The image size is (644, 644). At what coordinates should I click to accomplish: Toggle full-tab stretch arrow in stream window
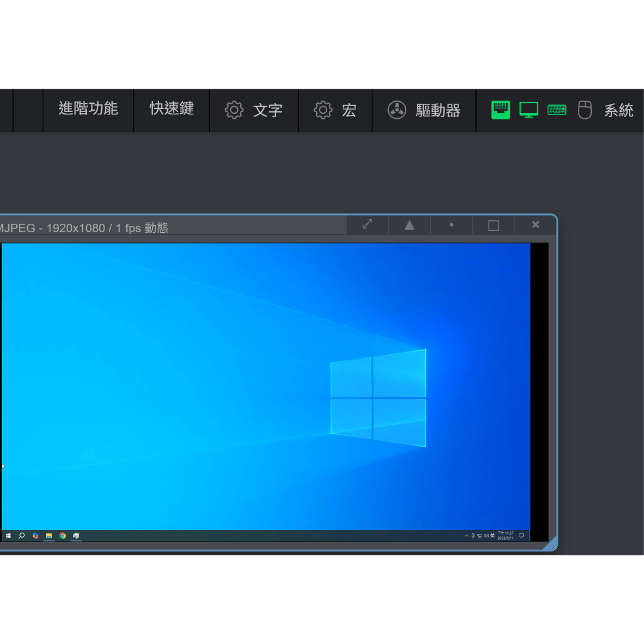click(367, 225)
